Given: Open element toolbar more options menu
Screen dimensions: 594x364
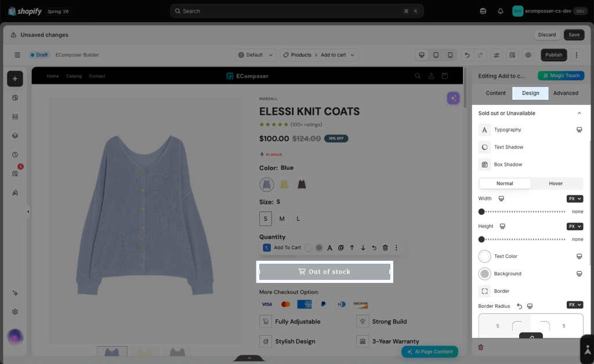Looking at the screenshot, I should click(396, 247).
